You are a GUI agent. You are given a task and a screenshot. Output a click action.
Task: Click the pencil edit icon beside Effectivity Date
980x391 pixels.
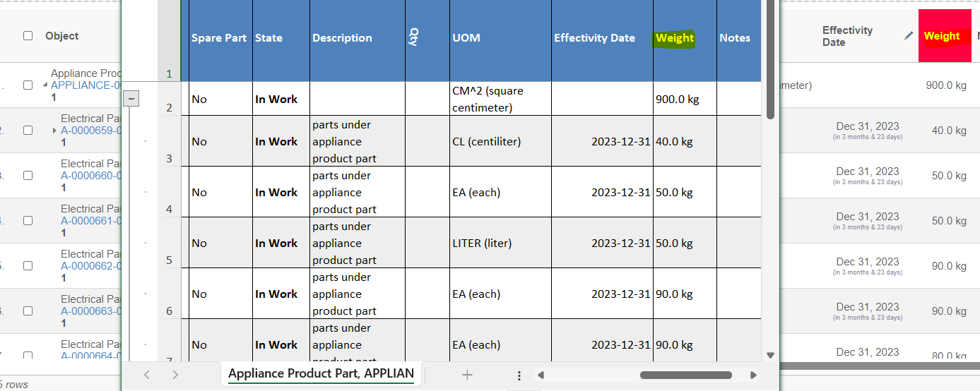[x=909, y=36]
